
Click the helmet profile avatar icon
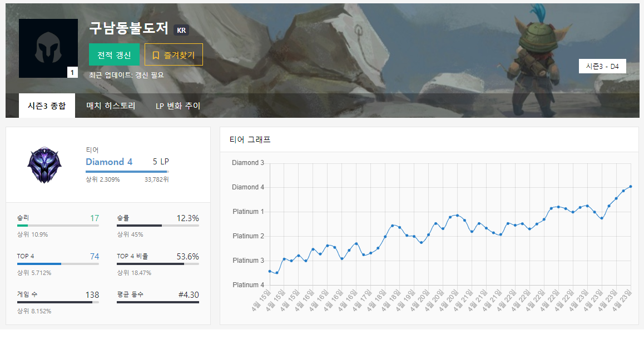pos(48,48)
